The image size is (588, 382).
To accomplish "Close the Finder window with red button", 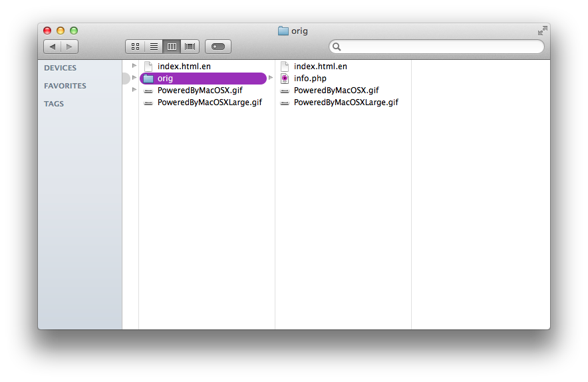I will click(47, 31).
